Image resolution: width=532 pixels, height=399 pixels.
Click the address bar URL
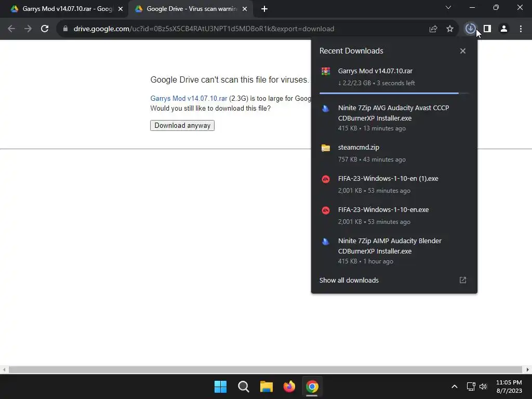point(204,29)
